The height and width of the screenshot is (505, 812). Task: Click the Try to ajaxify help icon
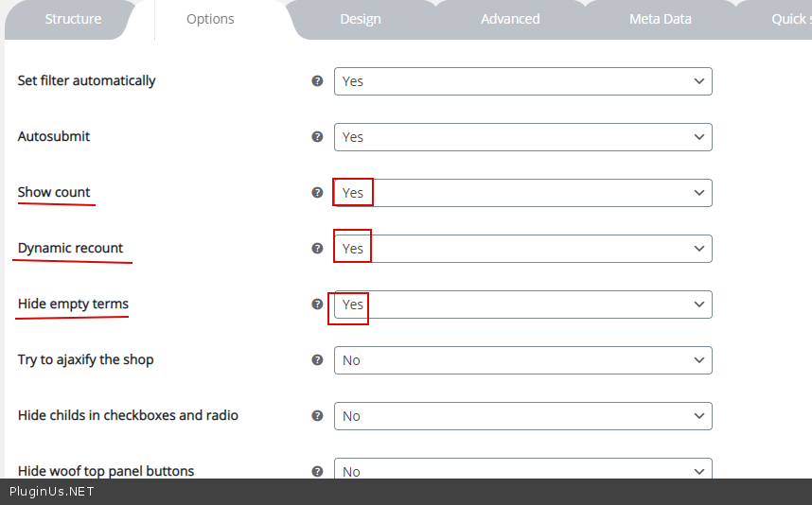318,360
